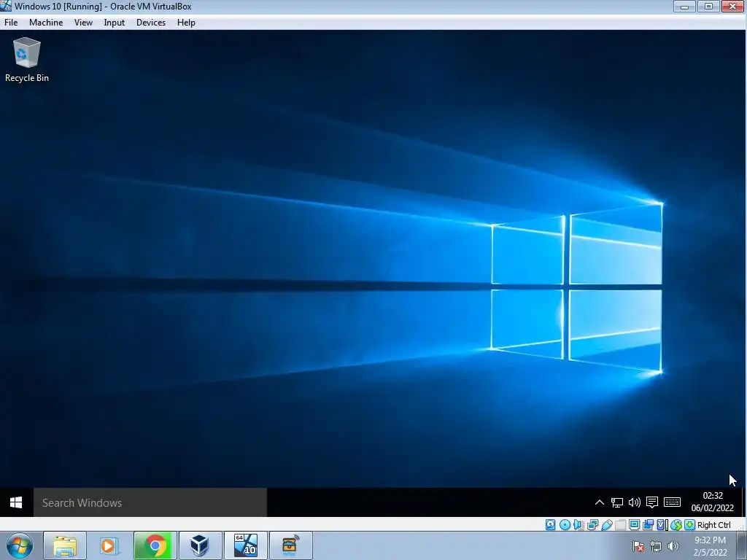Maximize the VirtualBox window

point(709,6)
